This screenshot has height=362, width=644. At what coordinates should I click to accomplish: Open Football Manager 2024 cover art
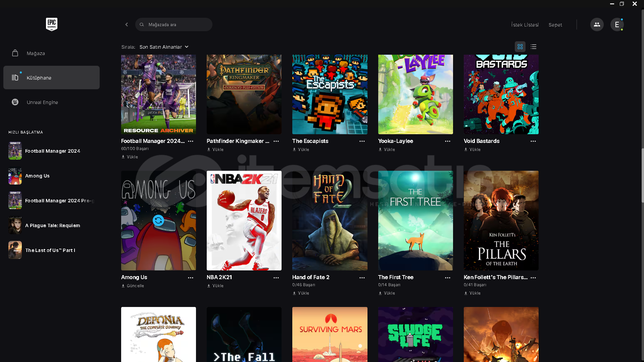coord(158,94)
